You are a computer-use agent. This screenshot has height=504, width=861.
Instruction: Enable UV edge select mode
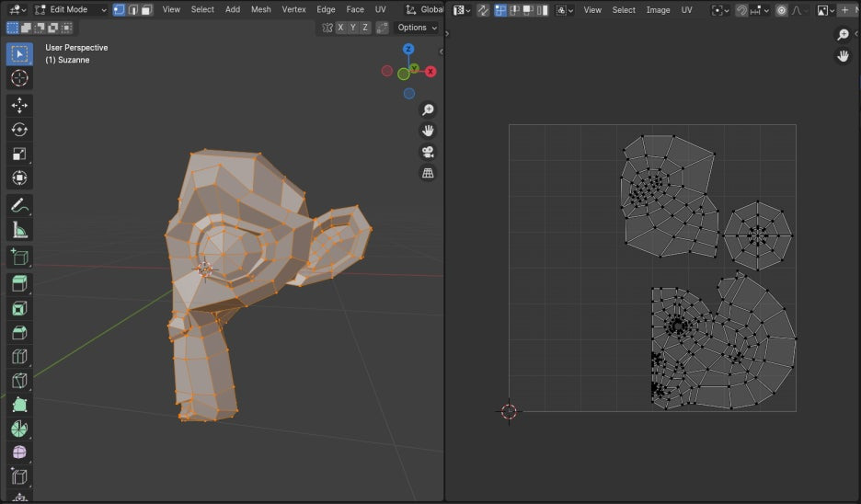(x=514, y=10)
